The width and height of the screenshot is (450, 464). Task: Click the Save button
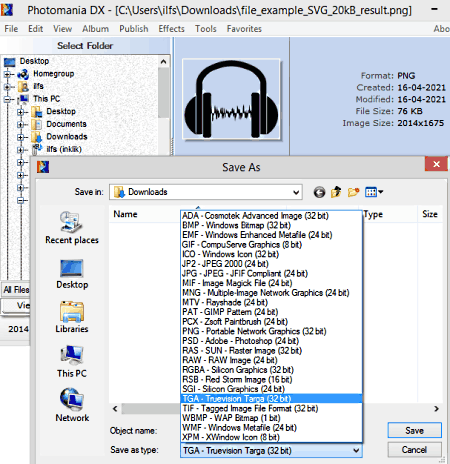tap(414, 431)
